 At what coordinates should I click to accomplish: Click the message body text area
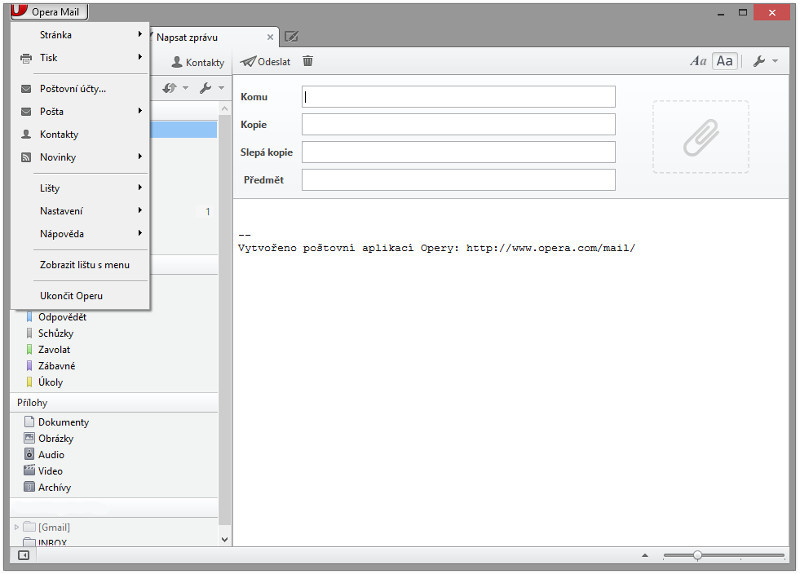(510, 372)
